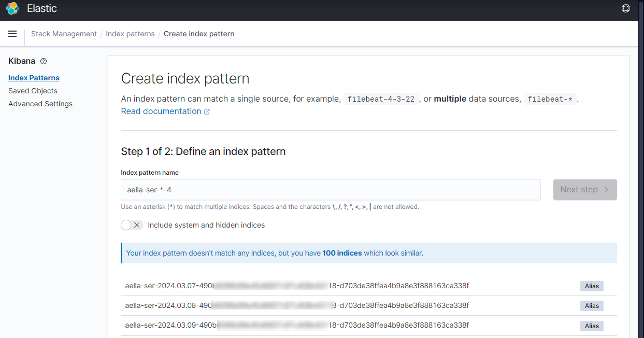Screen dimensions: 644x338
Task: Navigate to Index patterns breadcrumb
Action: 130,34
